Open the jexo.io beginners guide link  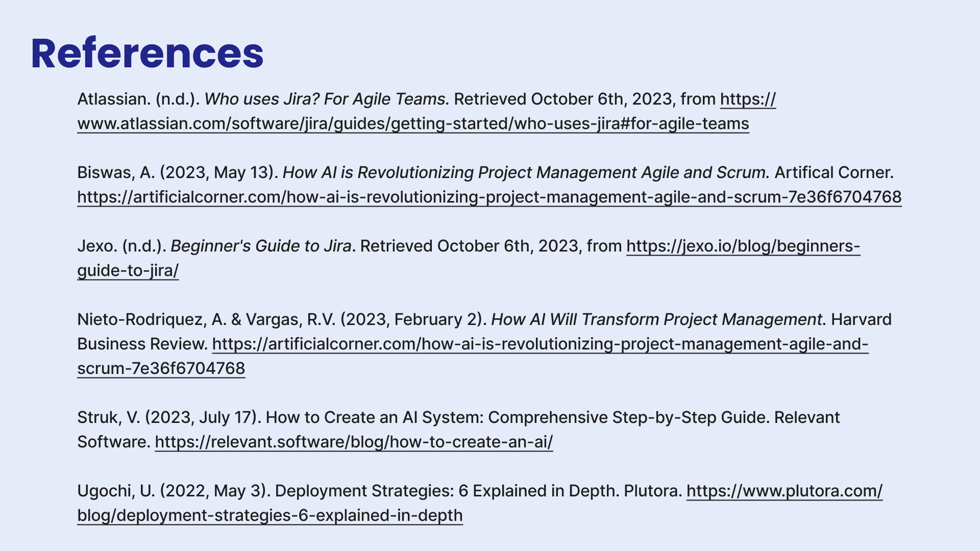743,246
